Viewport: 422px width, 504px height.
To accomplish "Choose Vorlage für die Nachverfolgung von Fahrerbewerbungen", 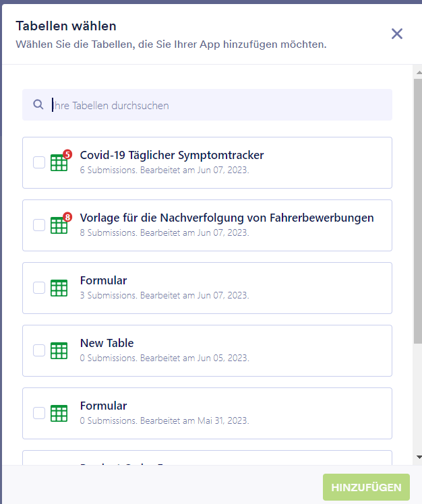I will (x=227, y=218).
